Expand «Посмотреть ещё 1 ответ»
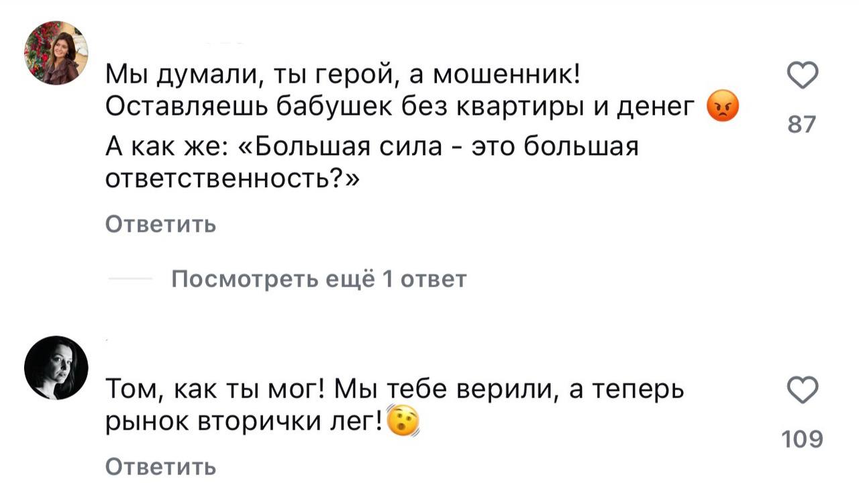The image size is (859, 504). coord(319,278)
